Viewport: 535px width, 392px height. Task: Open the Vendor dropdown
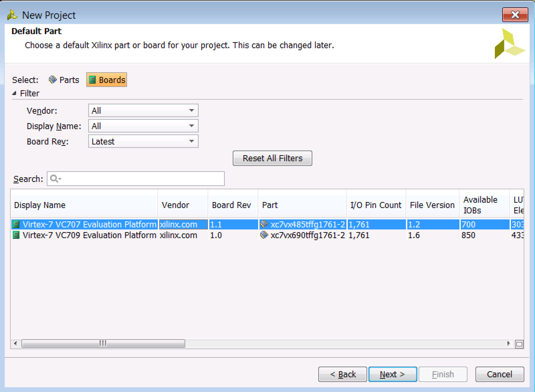coord(143,111)
